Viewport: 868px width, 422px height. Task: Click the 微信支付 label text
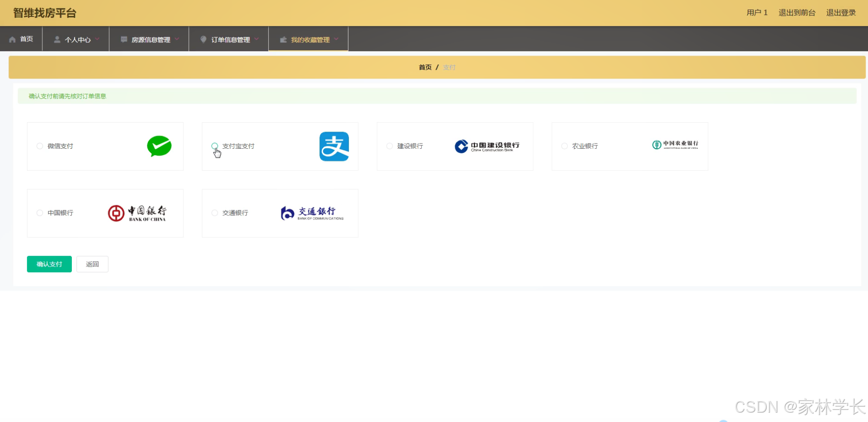click(x=60, y=146)
